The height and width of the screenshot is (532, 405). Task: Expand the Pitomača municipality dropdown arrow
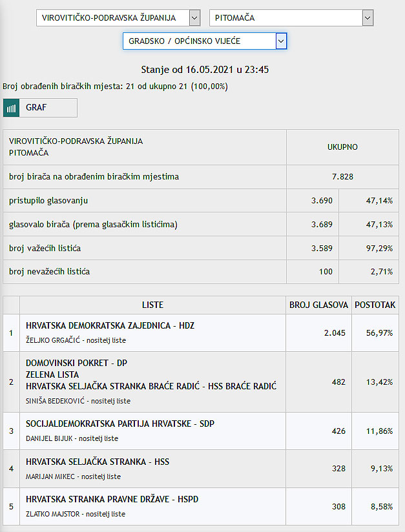point(368,18)
